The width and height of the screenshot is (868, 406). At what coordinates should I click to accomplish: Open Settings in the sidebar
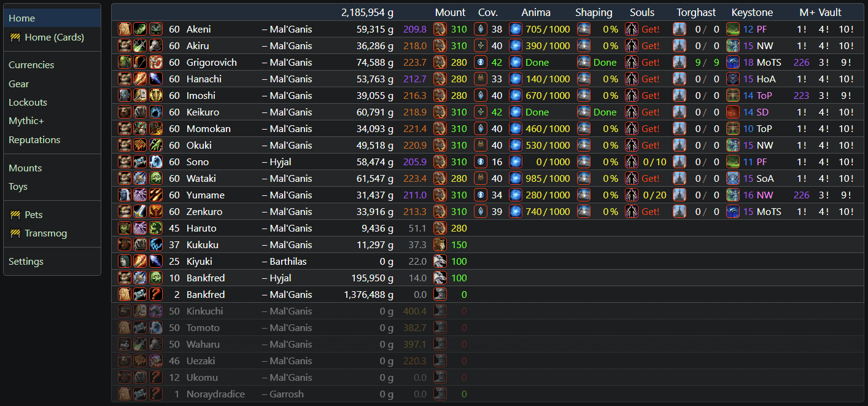pos(26,262)
